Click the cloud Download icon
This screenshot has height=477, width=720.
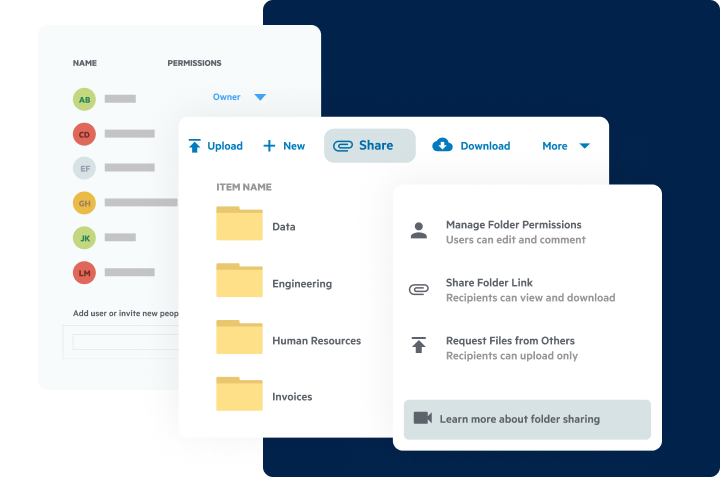pyautogui.click(x=442, y=146)
